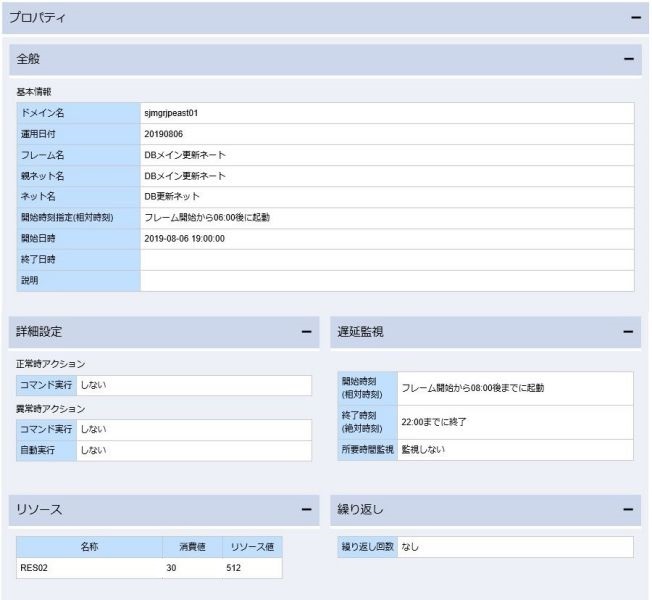Click the 全般 section title
The height and width of the screenshot is (600, 652).
28,59
